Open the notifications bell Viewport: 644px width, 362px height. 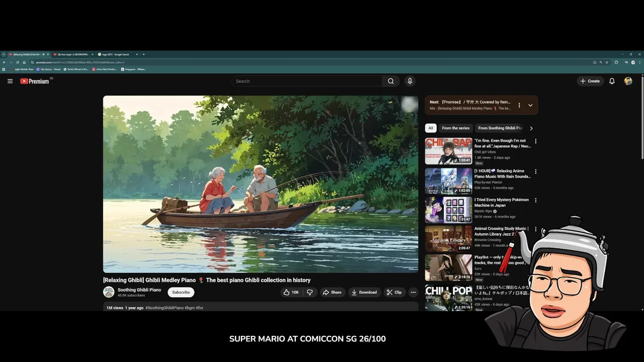coord(612,81)
